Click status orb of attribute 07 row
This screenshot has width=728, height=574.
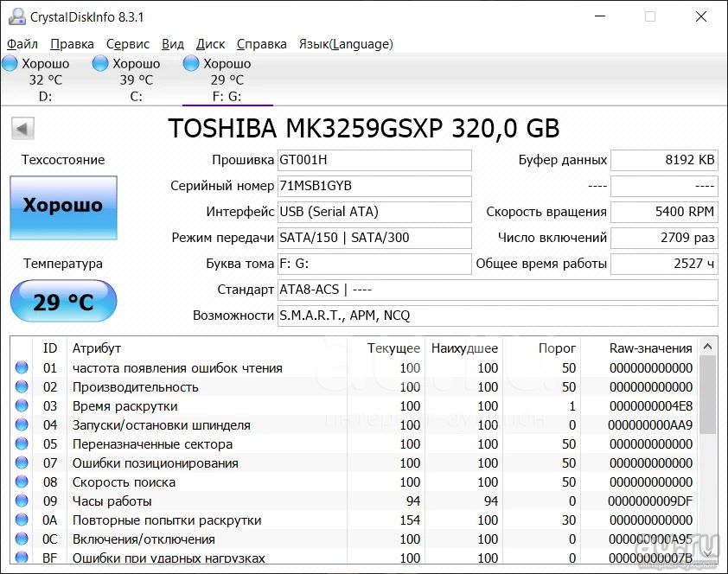[x=22, y=462]
